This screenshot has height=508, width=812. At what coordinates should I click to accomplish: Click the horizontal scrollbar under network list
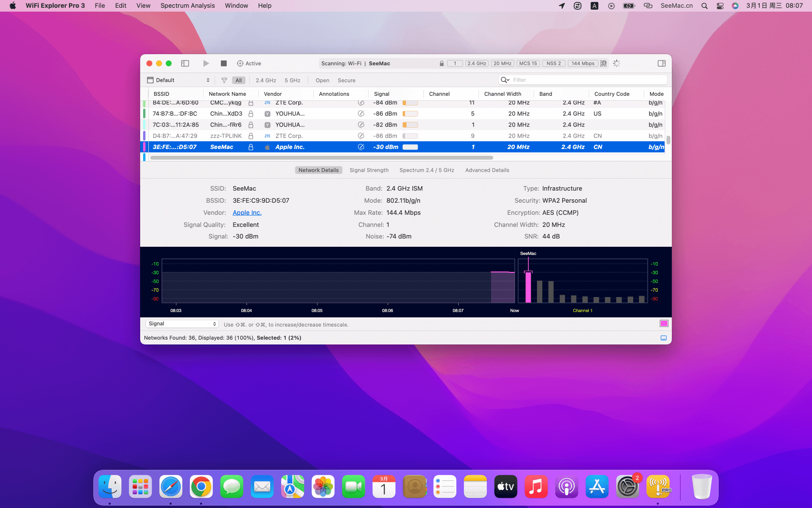[321, 158]
